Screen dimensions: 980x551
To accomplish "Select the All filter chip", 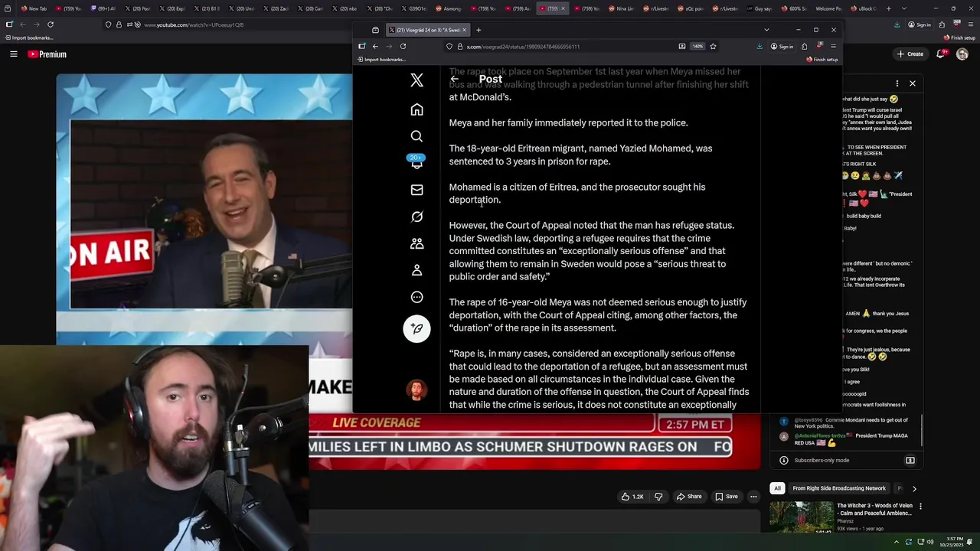I will (777, 488).
